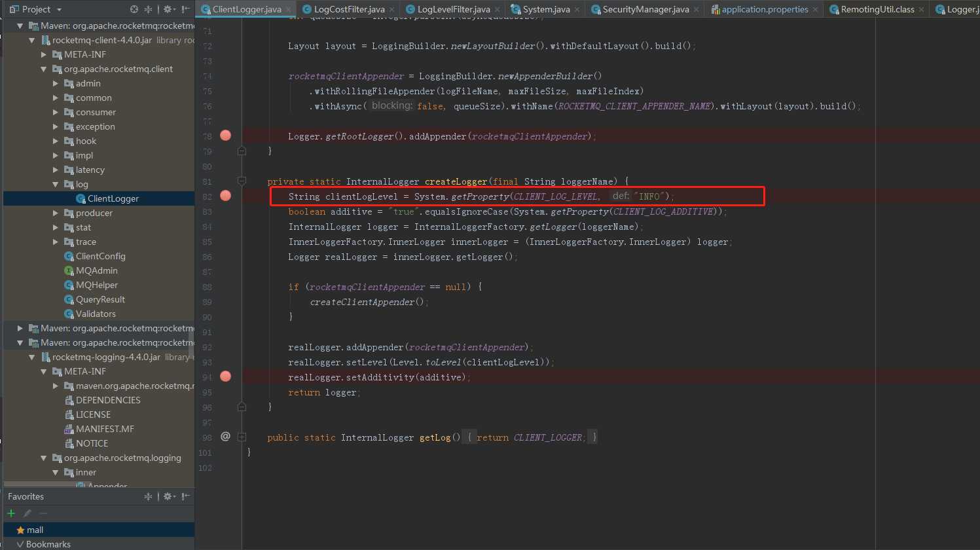This screenshot has height=550, width=980.
Task: Close the SecurityManager.java tab
Action: [x=696, y=10]
